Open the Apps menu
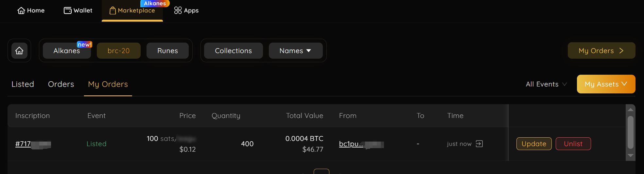Image resolution: width=644 pixels, height=174 pixels. point(186,10)
